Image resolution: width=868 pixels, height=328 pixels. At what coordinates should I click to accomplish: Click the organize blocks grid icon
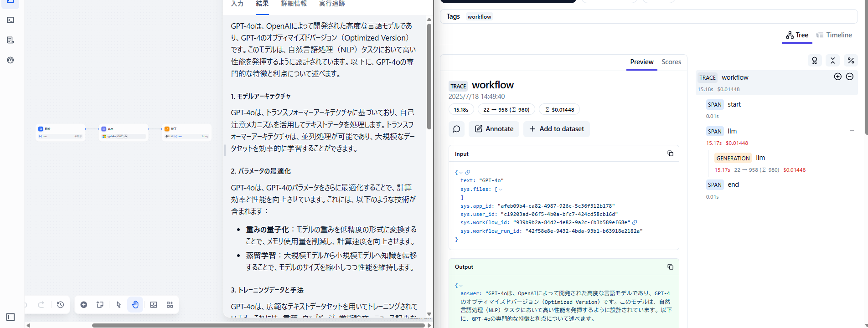tap(170, 305)
